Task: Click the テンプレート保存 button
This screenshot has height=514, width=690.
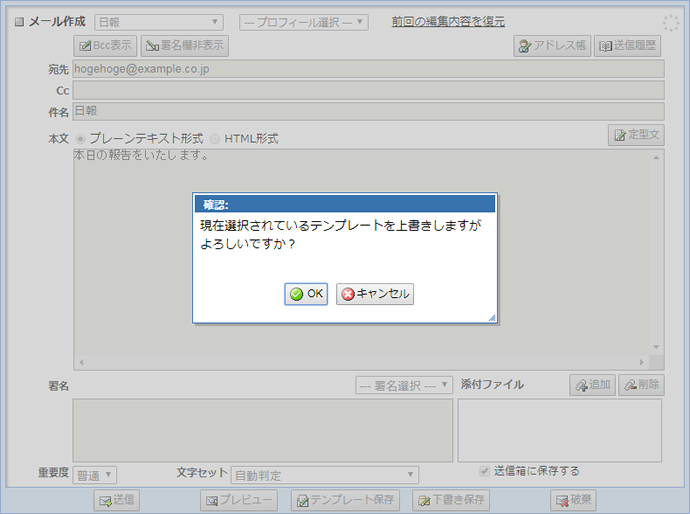Action: [345, 500]
